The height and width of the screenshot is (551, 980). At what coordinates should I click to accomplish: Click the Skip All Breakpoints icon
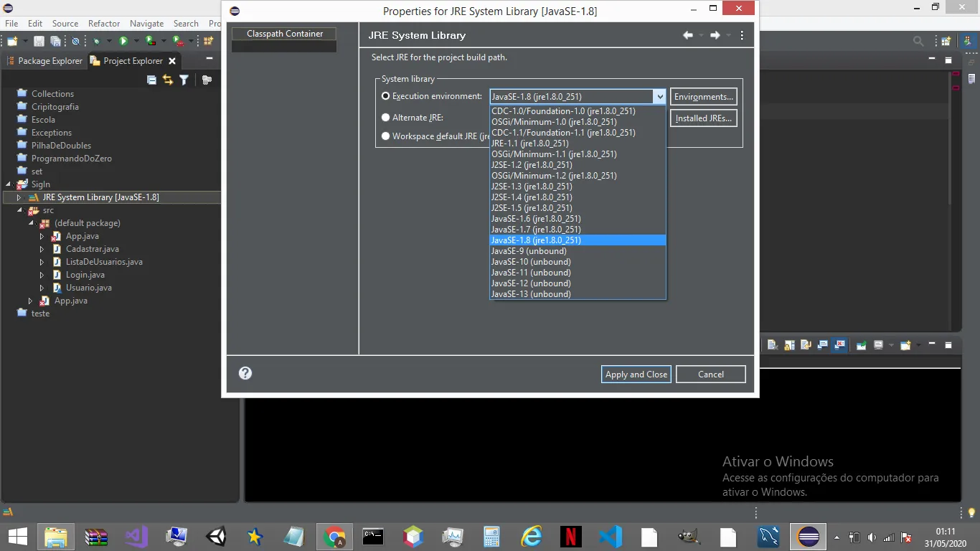[75, 42]
